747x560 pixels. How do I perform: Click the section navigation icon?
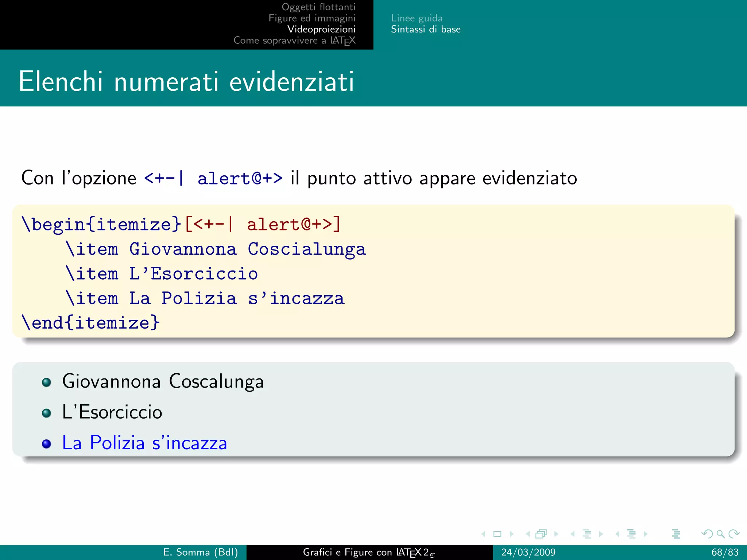coord(632,534)
